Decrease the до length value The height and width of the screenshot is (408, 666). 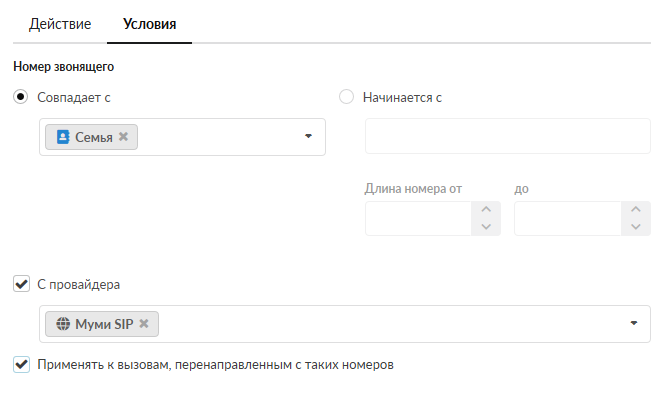click(x=635, y=227)
